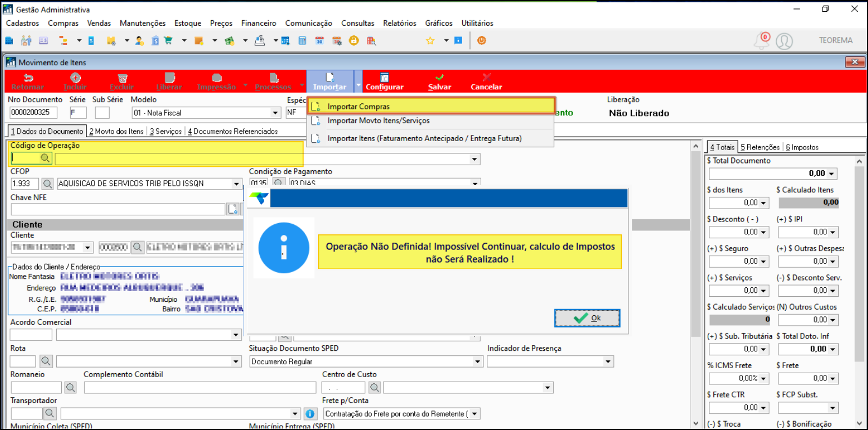This screenshot has height=430, width=868.
Task: Click the Chave NFE import document icon
Action: [233, 209]
